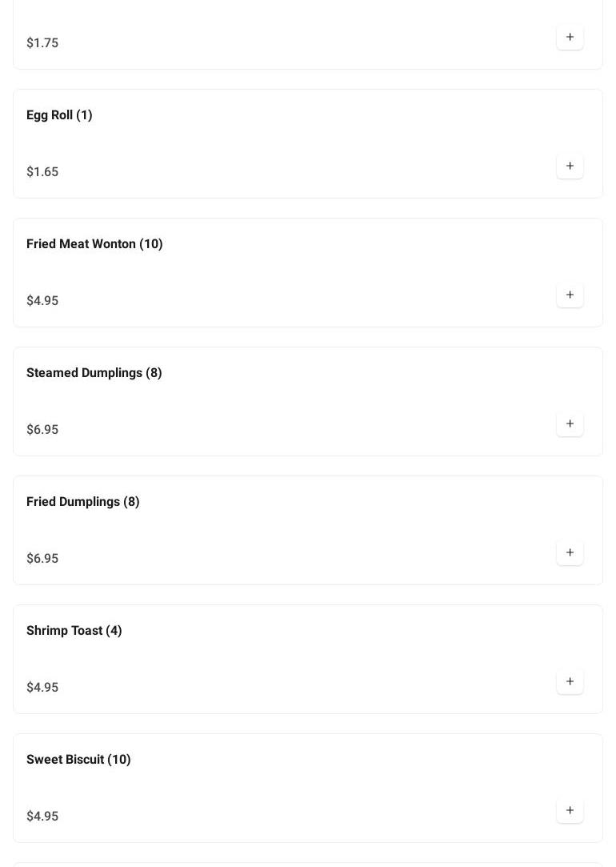Click the $1.75 price text
The image size is (616, 867).
click(x=42, y=43)
